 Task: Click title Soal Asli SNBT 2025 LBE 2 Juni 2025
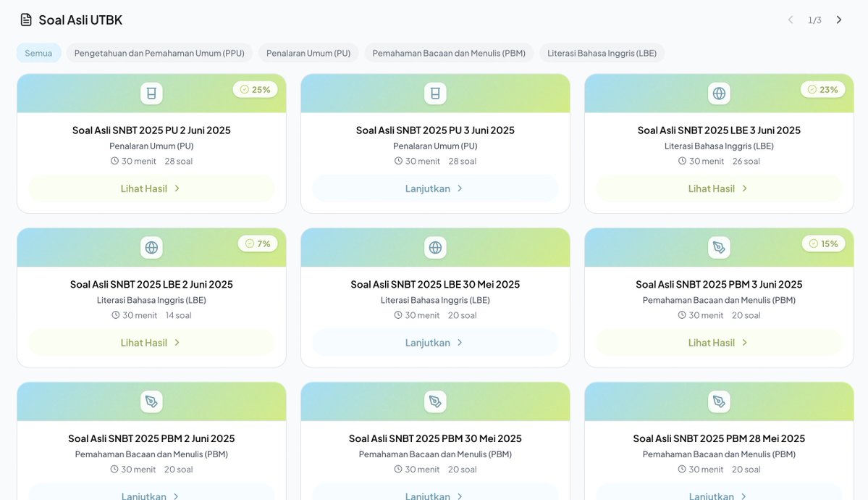click(x=151, y=284)
